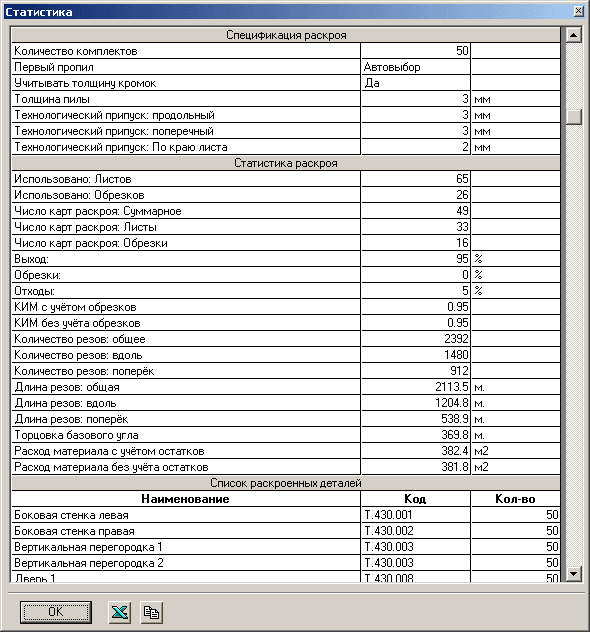Copy statistics to clipboard icon
590x632 pixels.
pyautogui.click(x=152, y=613)
